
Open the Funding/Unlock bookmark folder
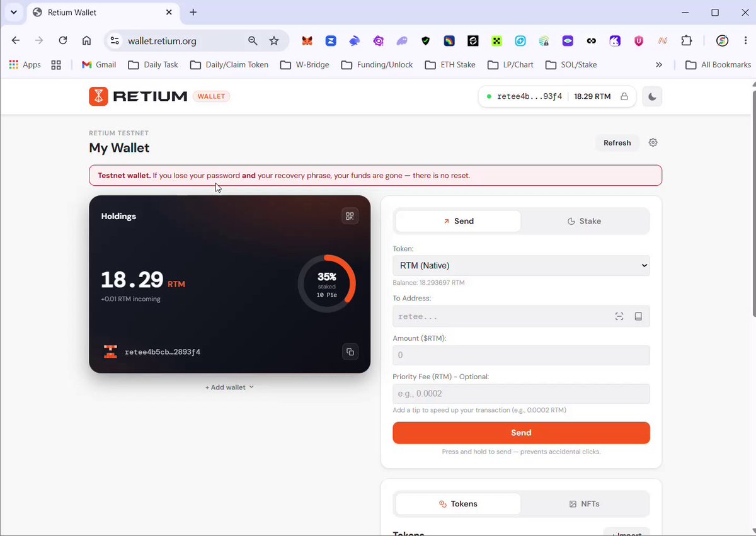[x=377, y=64]
